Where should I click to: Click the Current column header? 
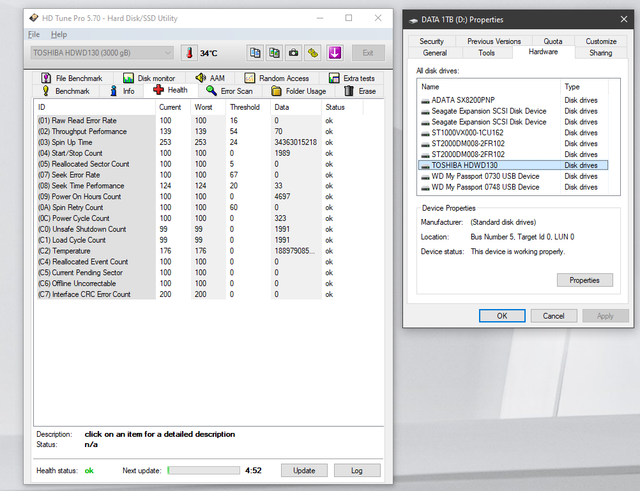(x=173, y=107)
